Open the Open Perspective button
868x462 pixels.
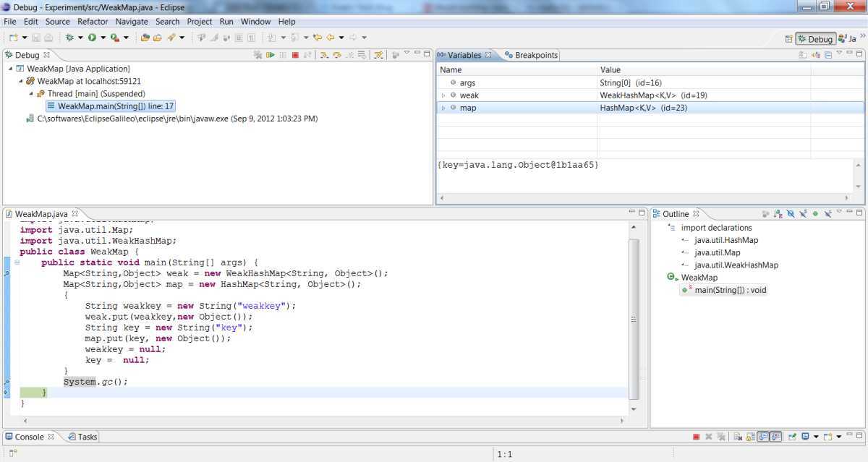tap(788, 39)
